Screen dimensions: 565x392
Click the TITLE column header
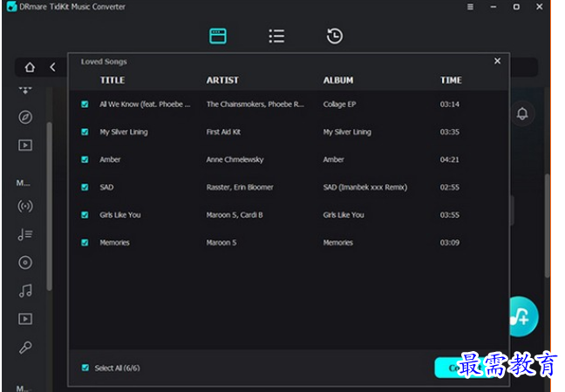112,80
